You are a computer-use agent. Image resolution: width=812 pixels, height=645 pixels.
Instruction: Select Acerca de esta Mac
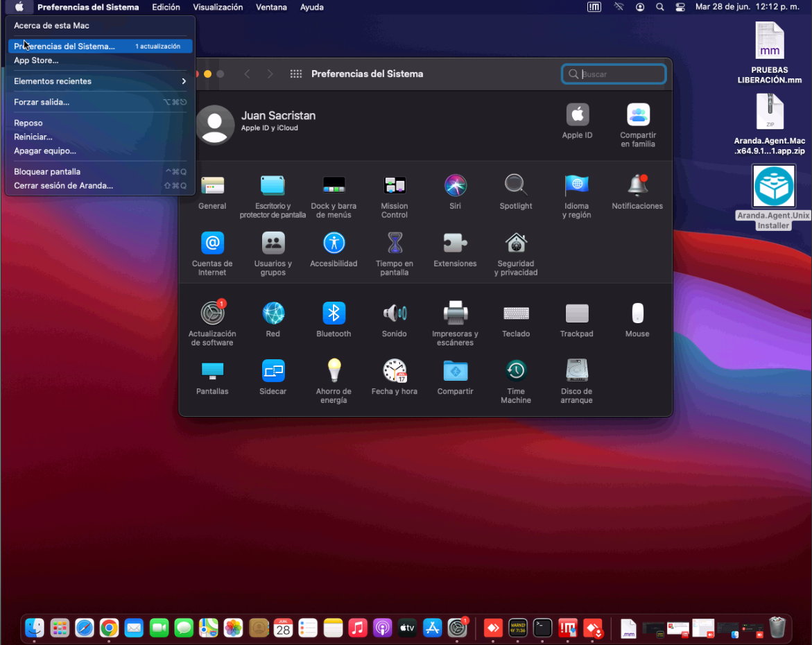point(100,26)
